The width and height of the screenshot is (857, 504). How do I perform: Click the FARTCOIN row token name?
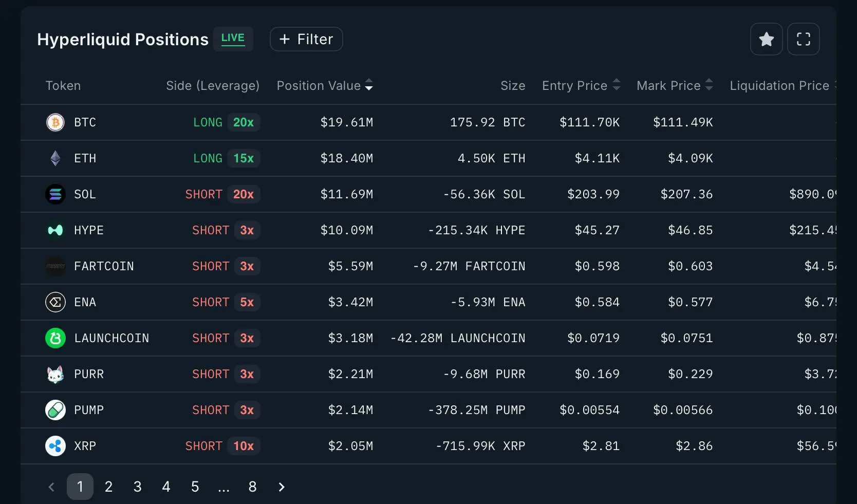pos(104,266)
